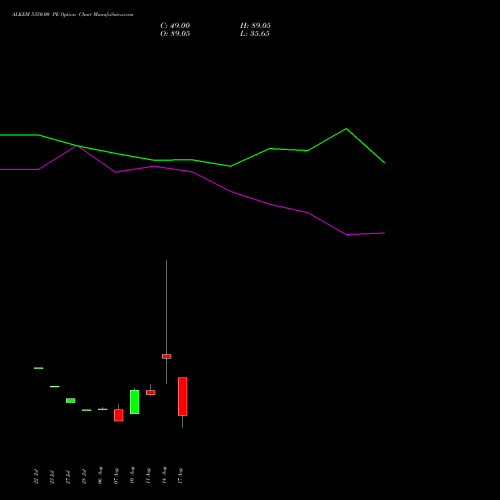Click the 22 Jul date axis label

(x=36, y=476)
